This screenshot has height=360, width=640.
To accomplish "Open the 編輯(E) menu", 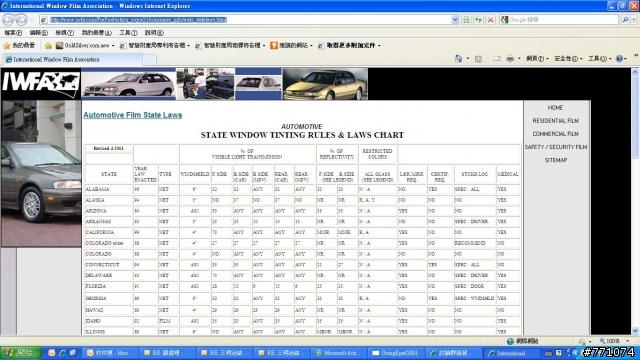I will 38,33.
